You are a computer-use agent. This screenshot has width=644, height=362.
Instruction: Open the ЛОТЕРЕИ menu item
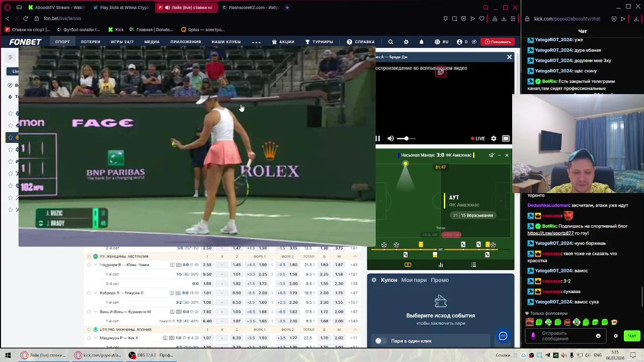pos(91,42)
